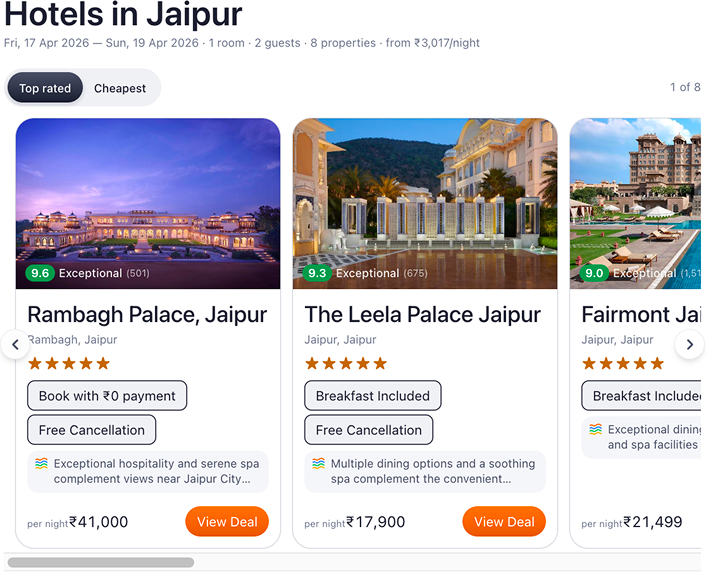Click Fairmont AI summary icon
The image size is (706, 572).
click(595, 430)
